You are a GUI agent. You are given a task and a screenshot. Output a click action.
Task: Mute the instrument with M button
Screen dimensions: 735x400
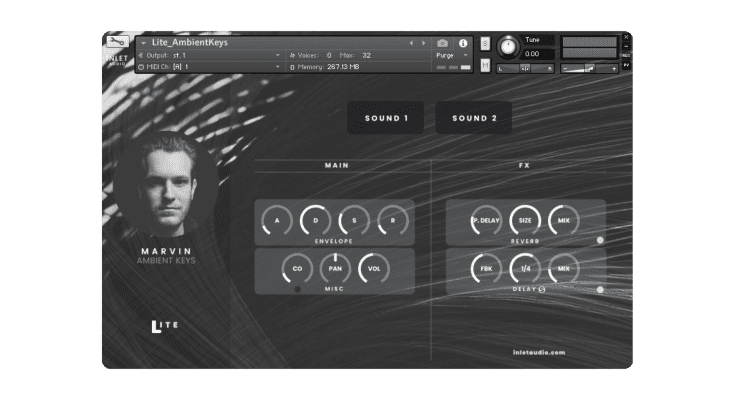click(485, 66)
